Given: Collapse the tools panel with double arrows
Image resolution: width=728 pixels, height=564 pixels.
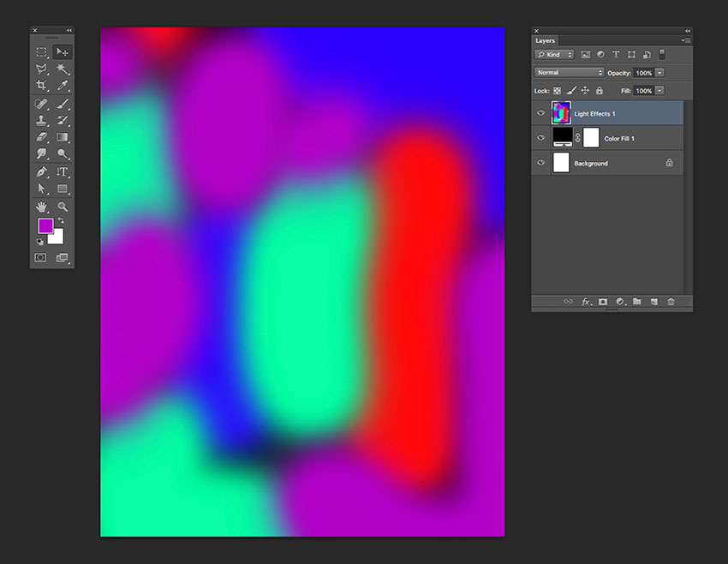Looking at the screenshot, I should (69, 30).
